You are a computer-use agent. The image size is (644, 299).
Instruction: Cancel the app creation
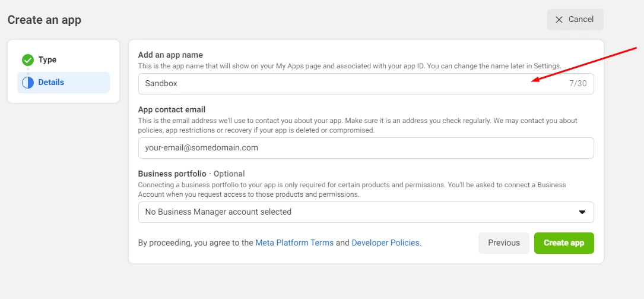(x=575, y=20)
